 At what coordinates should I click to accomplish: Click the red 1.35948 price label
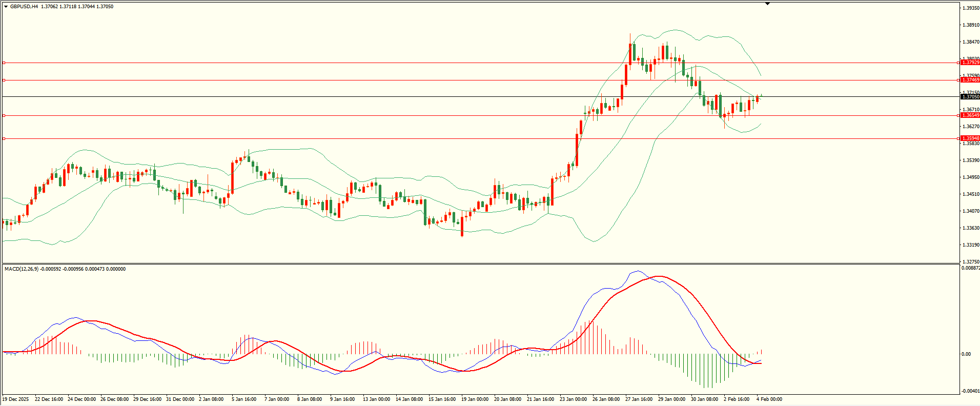pyautogui.click(x=970, y=138)
